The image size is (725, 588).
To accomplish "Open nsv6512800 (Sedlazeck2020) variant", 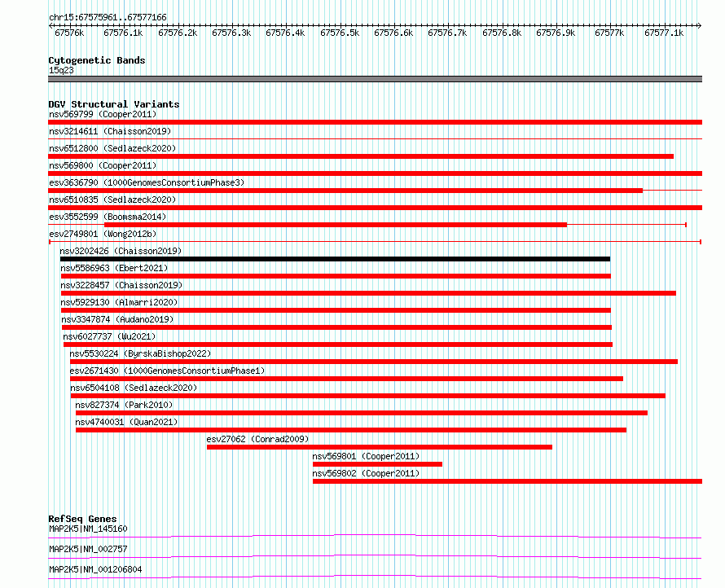I will (x=112, y=148).
